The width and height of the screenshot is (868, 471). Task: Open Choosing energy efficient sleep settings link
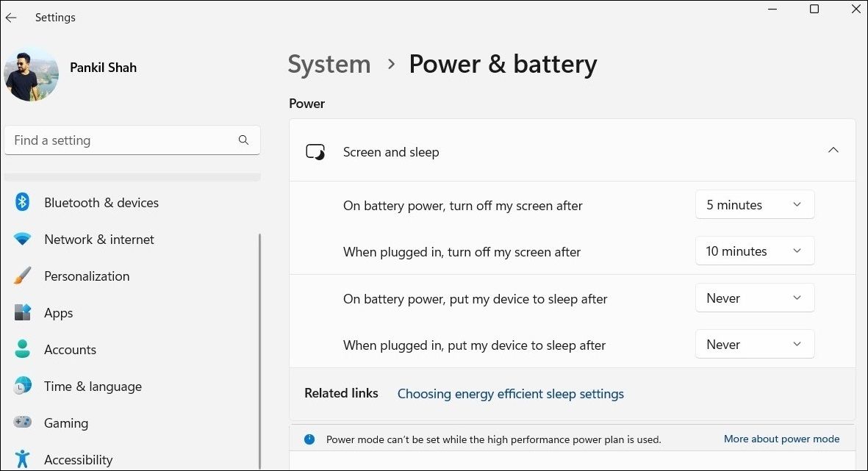pyautogui.click(x=510, y=394)
